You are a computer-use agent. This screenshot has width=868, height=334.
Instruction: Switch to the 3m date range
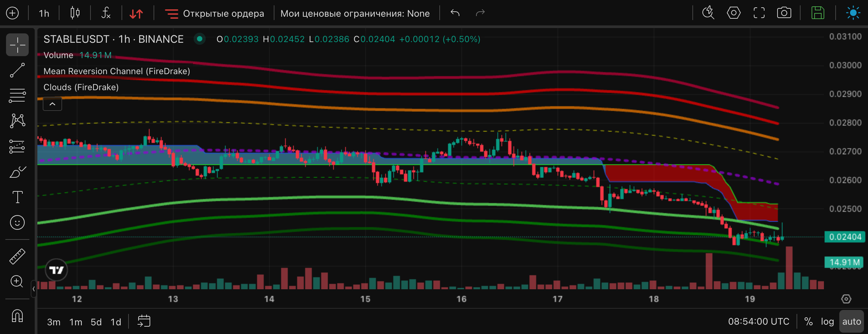(53, 322)
